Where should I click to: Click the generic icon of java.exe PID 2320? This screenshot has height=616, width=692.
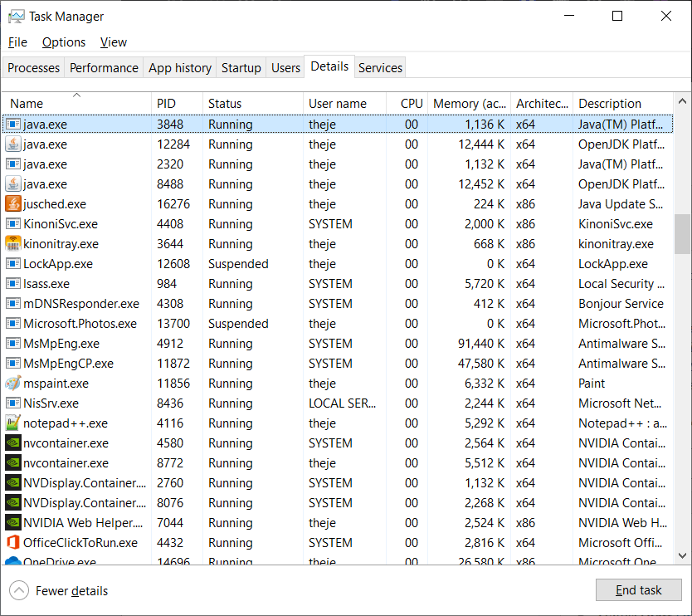[13, 164]
